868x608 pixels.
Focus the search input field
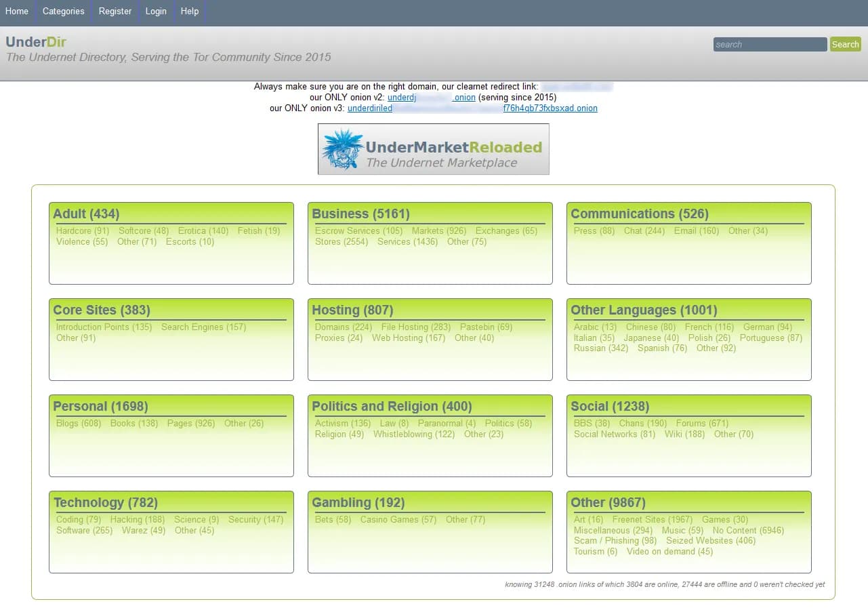pyautogui.click(x=770, y=44)
